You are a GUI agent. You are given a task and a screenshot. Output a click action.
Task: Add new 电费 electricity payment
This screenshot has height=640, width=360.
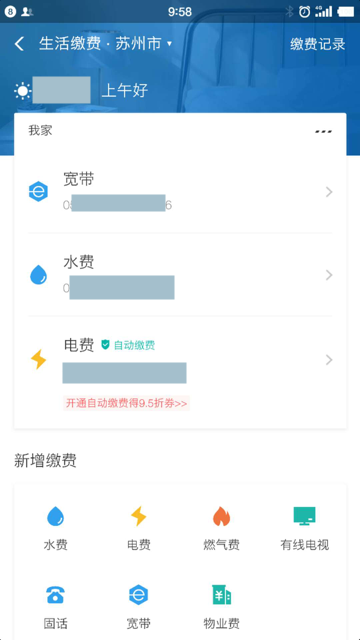(138, 528)
